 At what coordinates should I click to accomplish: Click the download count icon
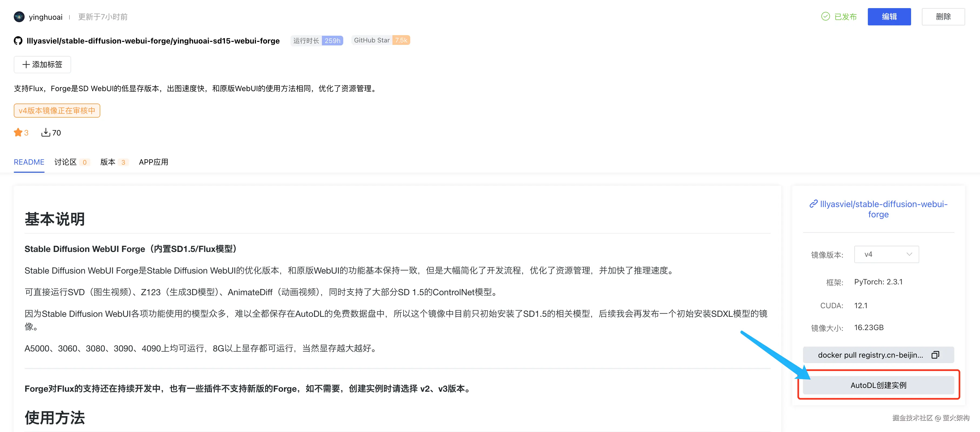pyautogui.click(x=46, y=132)
